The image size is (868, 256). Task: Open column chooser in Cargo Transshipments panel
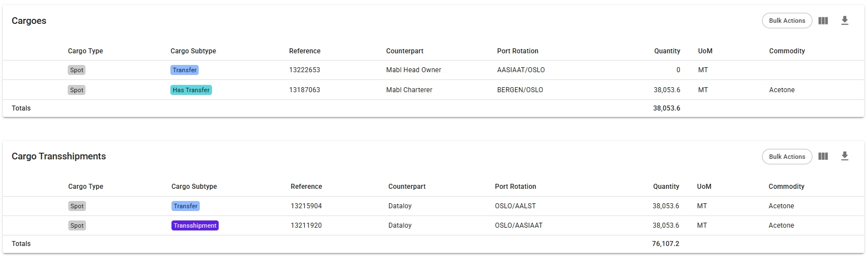click(x=823, y=157)
